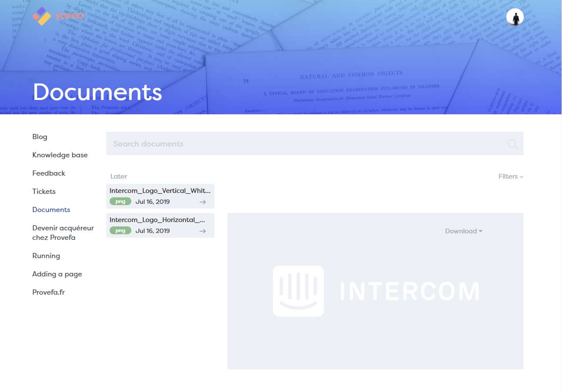Click the Documents page heading
This screenshot has width=562, height=392.
[97, 92]
